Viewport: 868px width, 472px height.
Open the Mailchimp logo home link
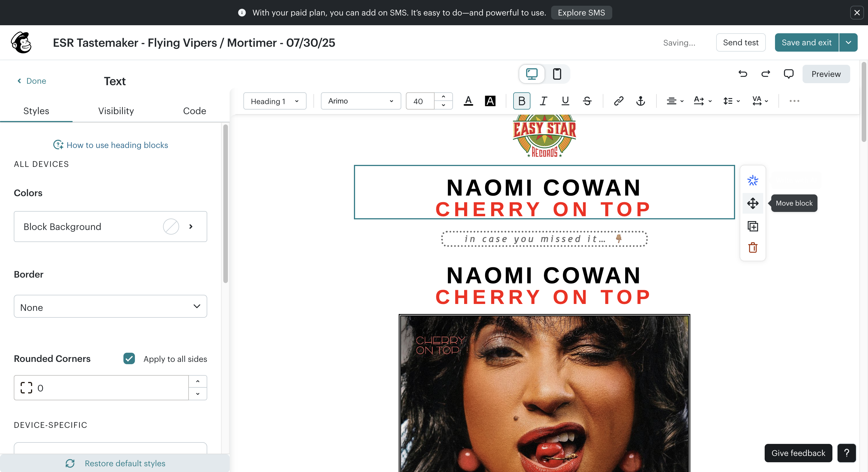click(21, 42)
